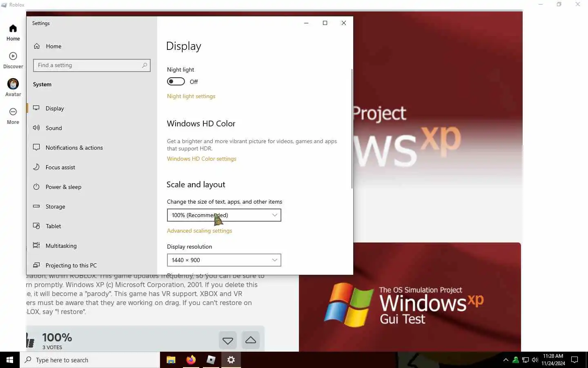Click the 3 VOTES text in Roblox
The height and width of the screenshot is (368, 588).
point(52,347)
